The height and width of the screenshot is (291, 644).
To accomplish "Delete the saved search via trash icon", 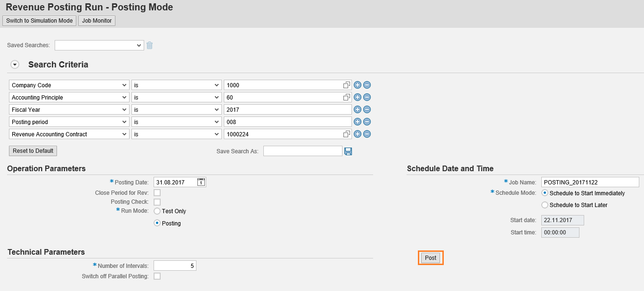I will coord(149,45).
